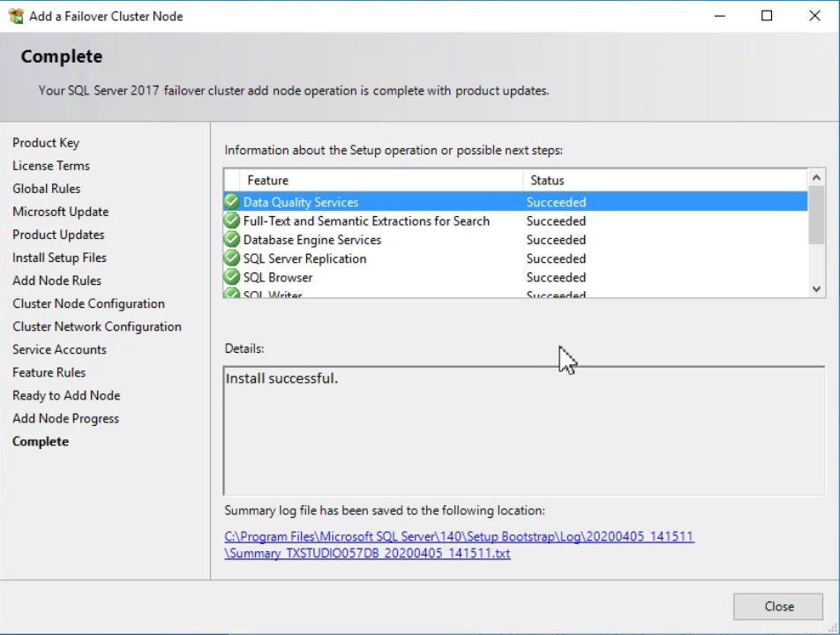
Task: Click the Install successful details box
Action: 524,431
